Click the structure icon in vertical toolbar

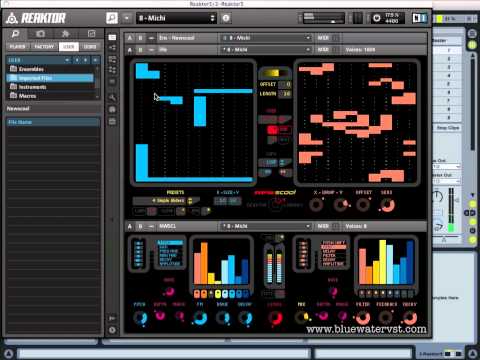coord(112,70)
